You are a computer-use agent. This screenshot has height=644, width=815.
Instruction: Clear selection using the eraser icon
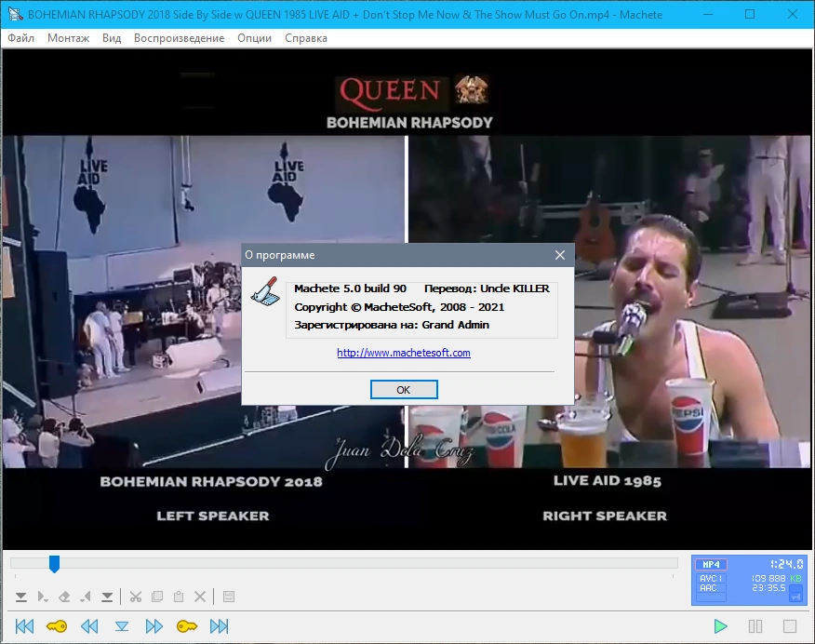(64, 597)
